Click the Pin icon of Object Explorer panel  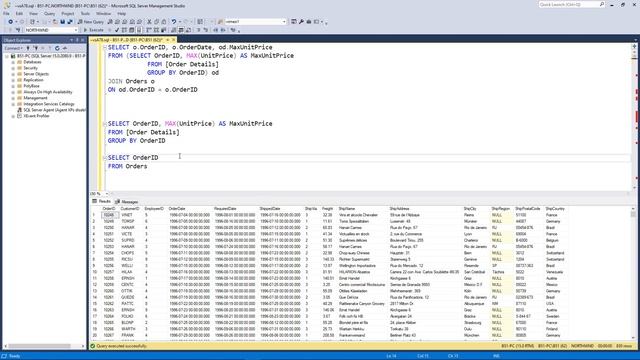point(77,40)
